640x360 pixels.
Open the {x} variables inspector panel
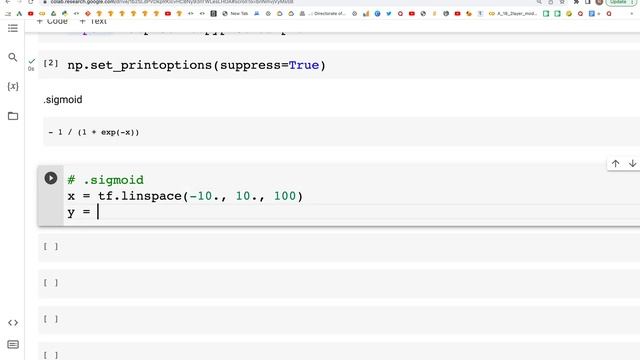[13, 86]
